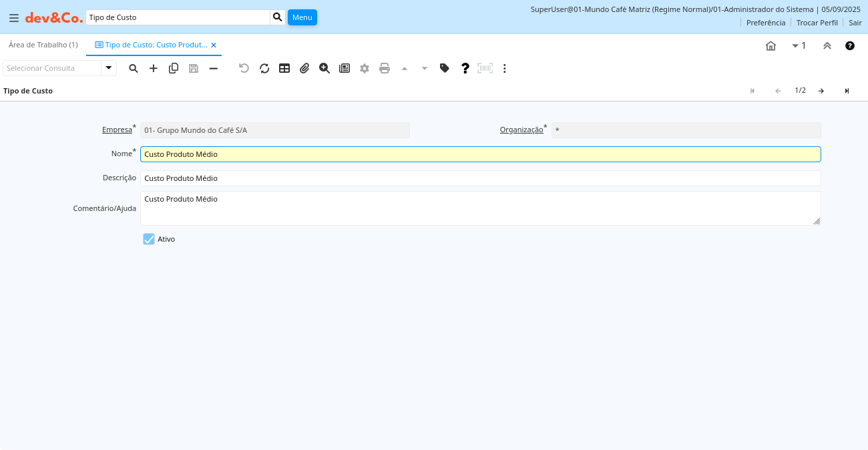Switch to Área de Trabalho tab
868x450 pixels.
(x=43, y=45)
